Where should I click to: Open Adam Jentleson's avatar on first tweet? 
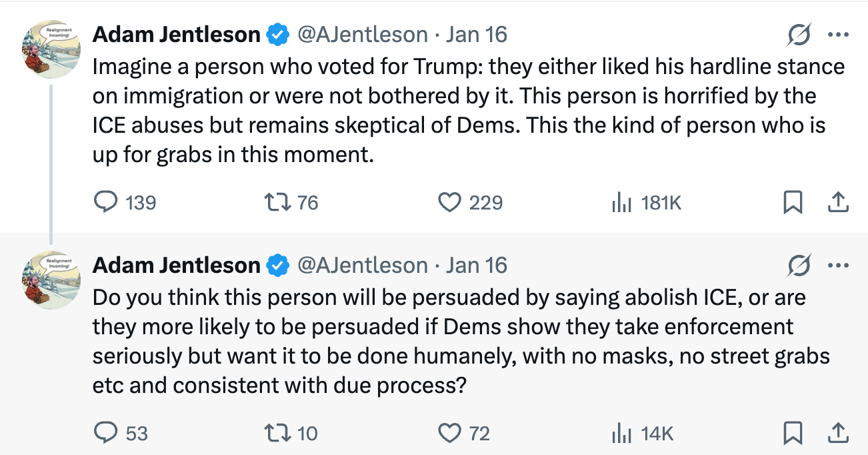coord(51,49)
